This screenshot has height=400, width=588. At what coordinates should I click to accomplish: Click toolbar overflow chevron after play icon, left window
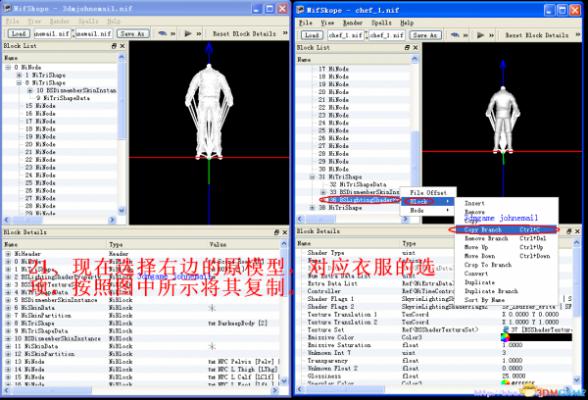click(x=199, y=33)
